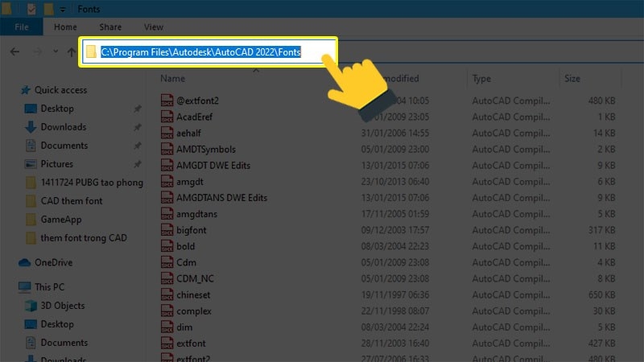Screen dimensions: 644x362
Task: Select the Cdm file
Action: [186, 263]
